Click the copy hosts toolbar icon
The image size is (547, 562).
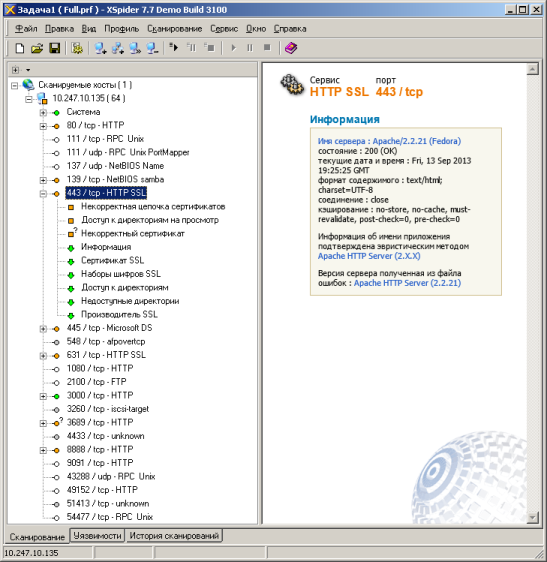point(135,48)
